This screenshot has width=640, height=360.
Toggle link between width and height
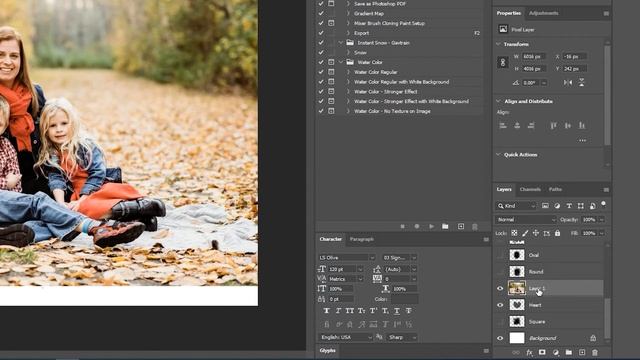coord(503,63)
